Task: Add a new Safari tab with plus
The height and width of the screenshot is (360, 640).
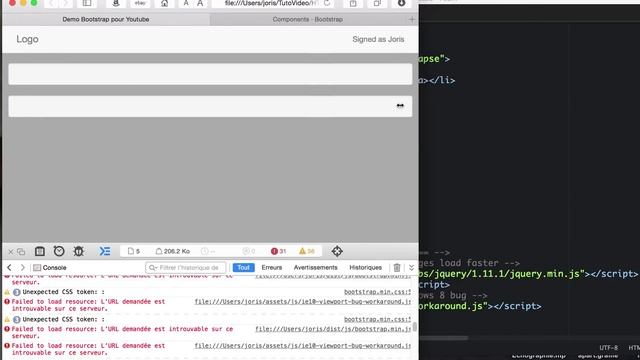Action: point(411,19)
